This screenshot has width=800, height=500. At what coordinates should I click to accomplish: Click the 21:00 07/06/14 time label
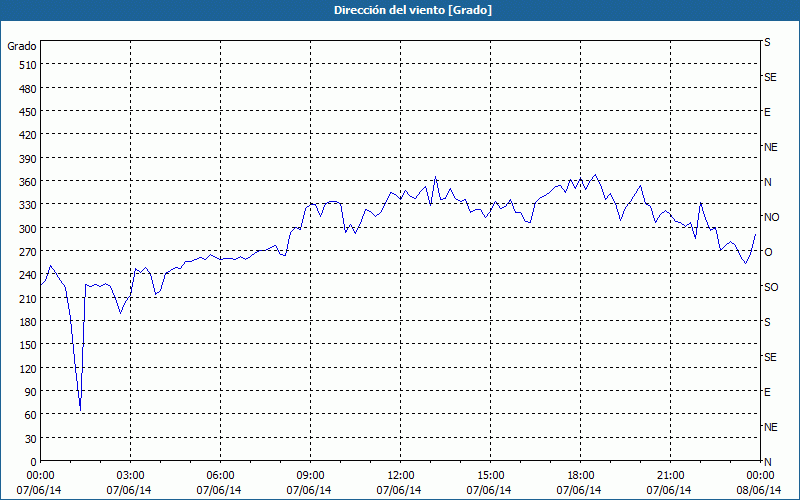click(669, 483)
